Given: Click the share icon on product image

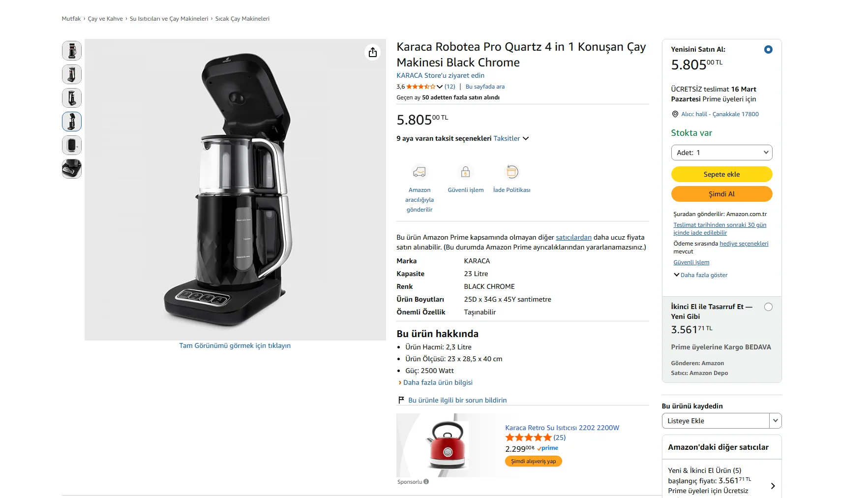Looking at the screenshot, I should 373,52.
